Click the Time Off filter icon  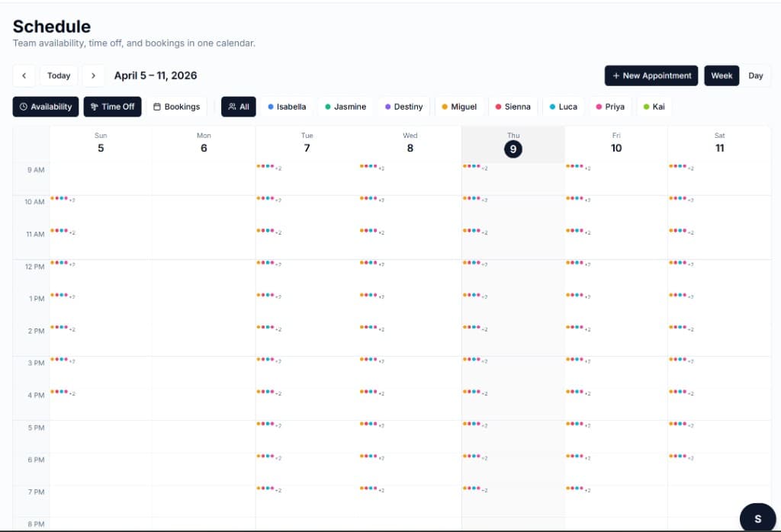pyautogui.click(x=93, y=107)
